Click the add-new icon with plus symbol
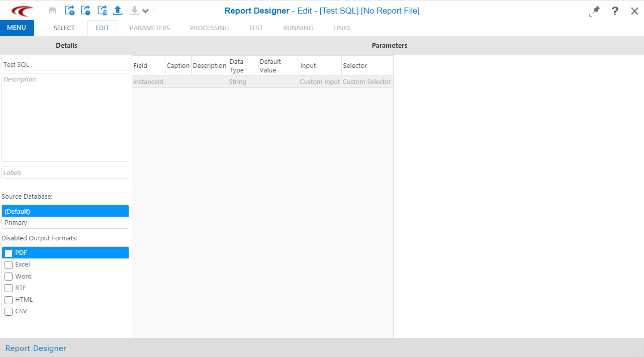644x357 pixels. coord(69,10)
